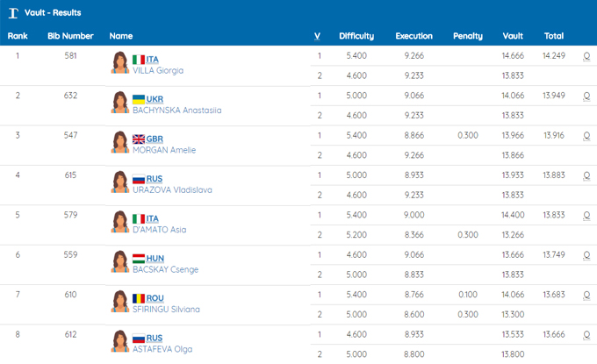Viewport: 597px width, 364px height.
Task: Click the Execution column header
Action: click(414, 36)
